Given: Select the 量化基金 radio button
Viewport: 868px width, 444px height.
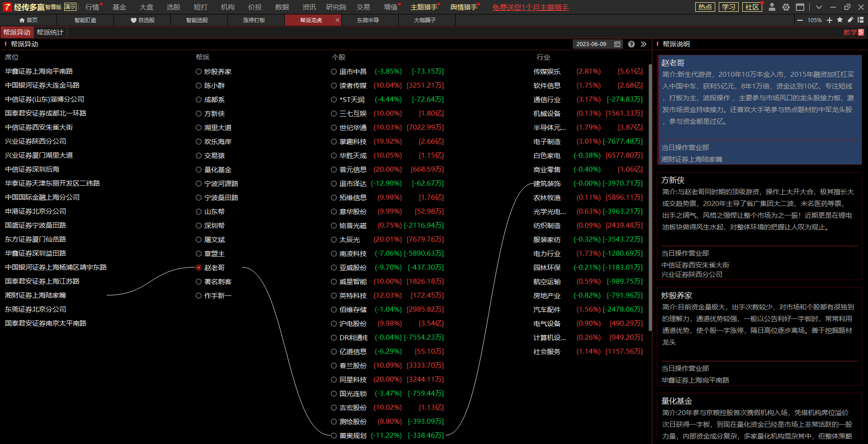Looking at the screenshot, I should (198, 169).
